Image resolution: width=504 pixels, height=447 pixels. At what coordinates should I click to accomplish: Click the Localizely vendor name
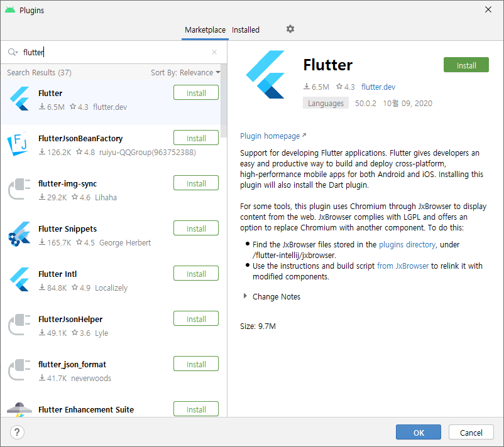[111, 288]
